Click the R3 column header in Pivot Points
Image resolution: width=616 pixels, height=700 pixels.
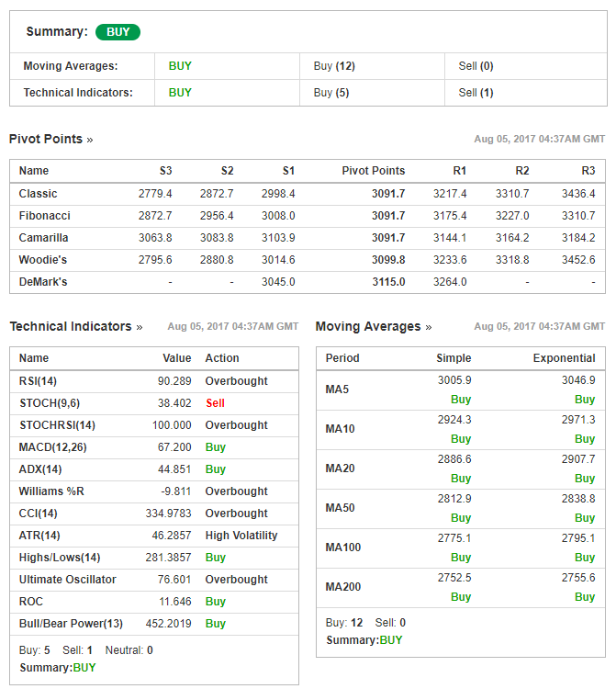pyautogui.click(x=588, y=171)
